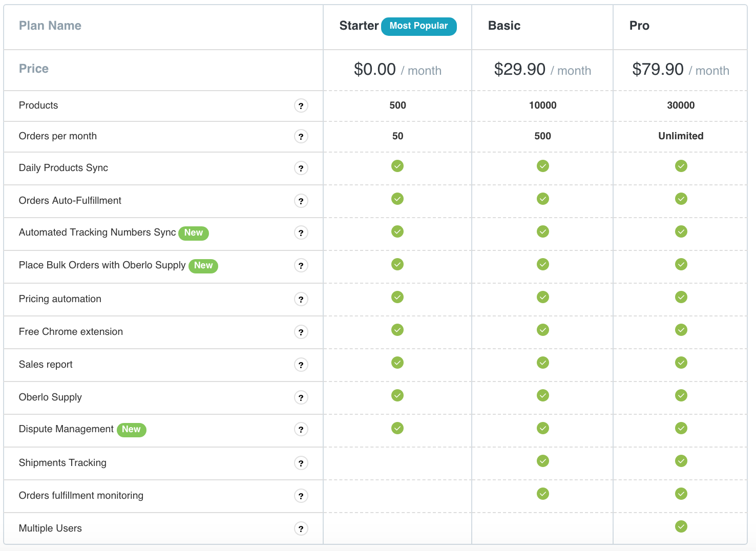
Task: Click Starter checkmark for Daily Products Sync
Action: pyautogui.click(x=397, y=166)
